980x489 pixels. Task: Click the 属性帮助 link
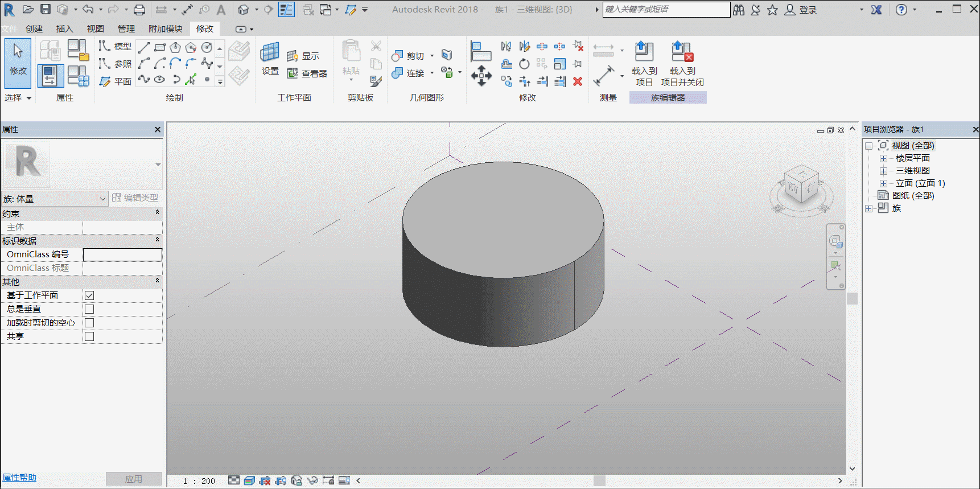(x=19, y=478)
